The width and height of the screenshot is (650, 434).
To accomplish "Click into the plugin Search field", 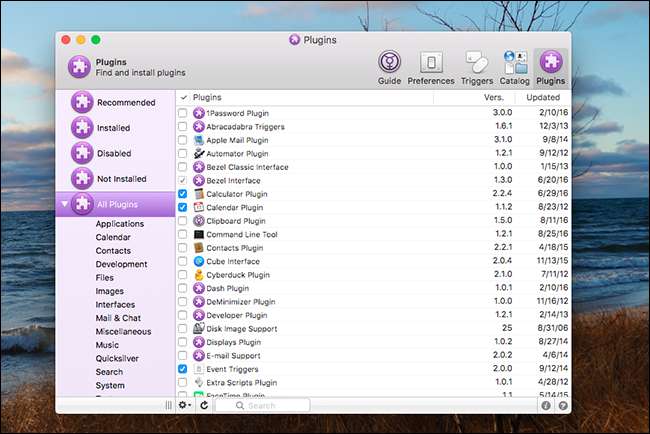I will click(275, 405).
